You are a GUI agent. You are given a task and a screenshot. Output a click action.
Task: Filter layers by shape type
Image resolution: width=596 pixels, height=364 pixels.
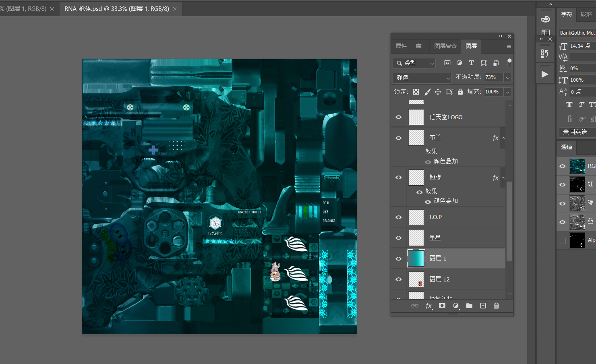484,63
